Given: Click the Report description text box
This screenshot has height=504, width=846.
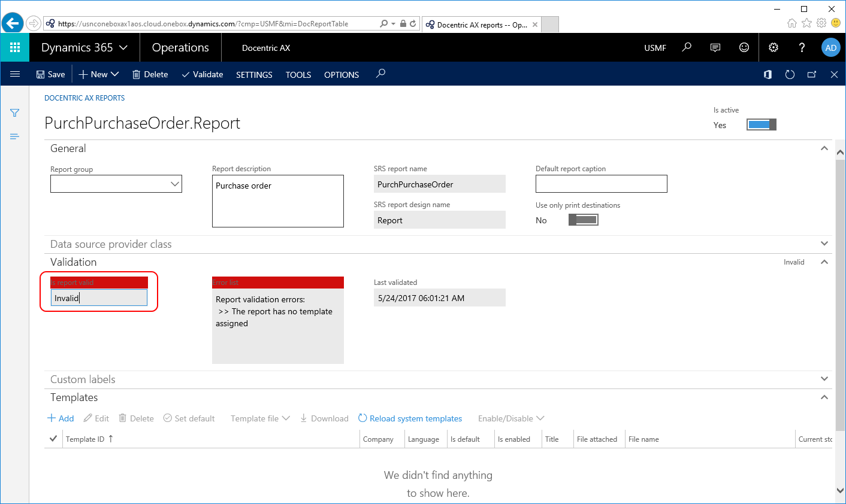Looking at the screenshot, I should (x=278, y=201).
